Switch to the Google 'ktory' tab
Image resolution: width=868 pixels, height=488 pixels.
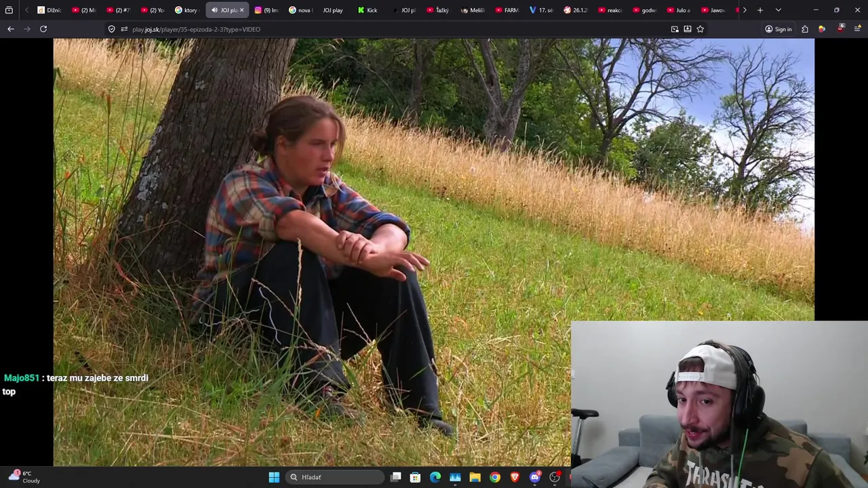coord(186,10)
